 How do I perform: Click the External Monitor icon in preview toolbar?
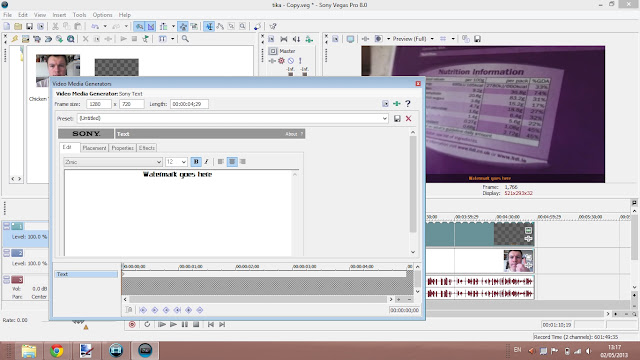tap(350, 39)
